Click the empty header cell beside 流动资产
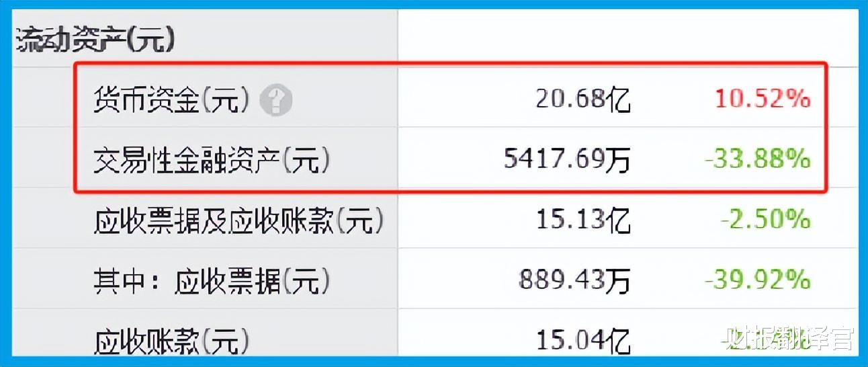 (x=627, y=40)
